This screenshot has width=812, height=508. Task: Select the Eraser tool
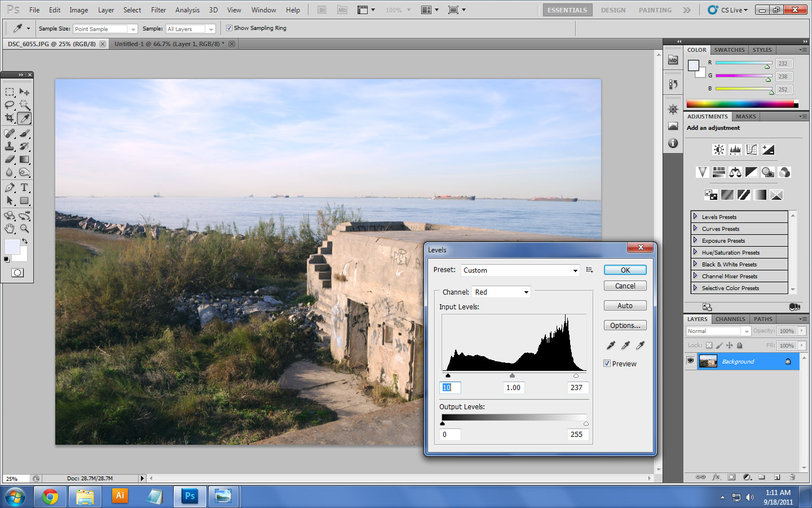(10, 159)
